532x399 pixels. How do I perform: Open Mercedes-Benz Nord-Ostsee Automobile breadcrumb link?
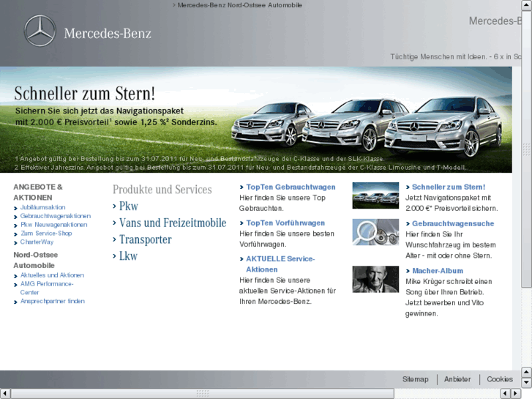pyautogui.click(x=239, y=5)
